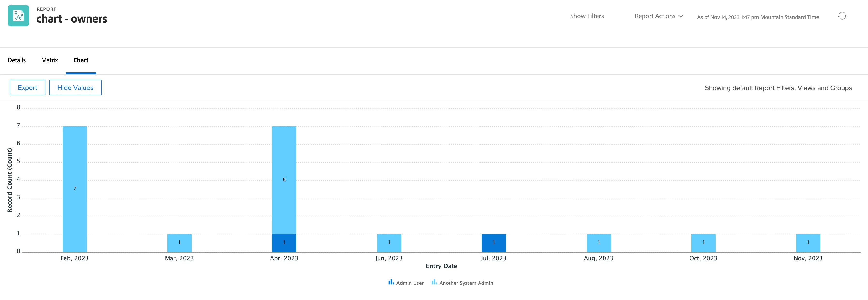Click the Export button
Image resolution: width=868 pixels, height=300 pixels.
pos(27,88)
